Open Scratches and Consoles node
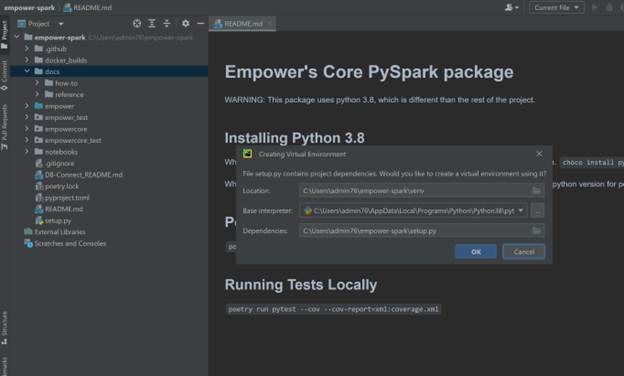 pos(70,244)
